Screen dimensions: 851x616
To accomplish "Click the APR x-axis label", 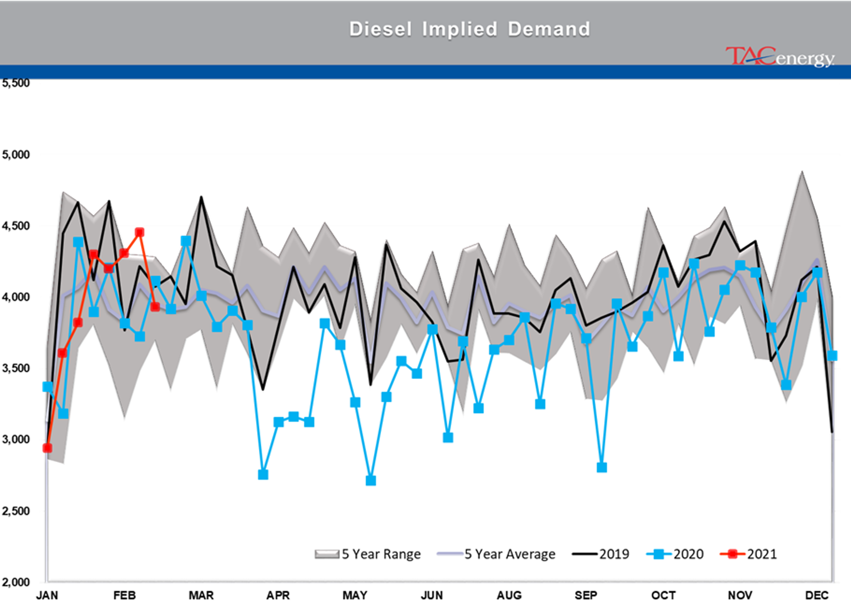I will 278,595.
